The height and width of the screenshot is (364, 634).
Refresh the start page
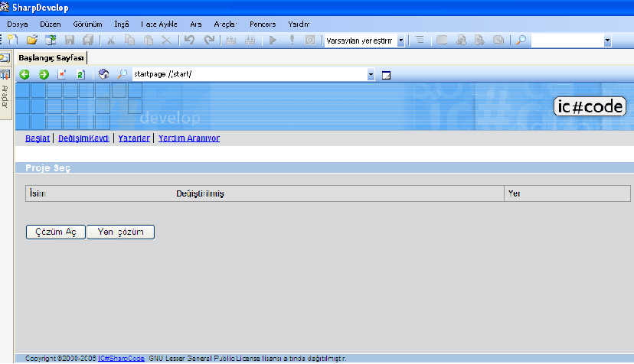[80, 74]
